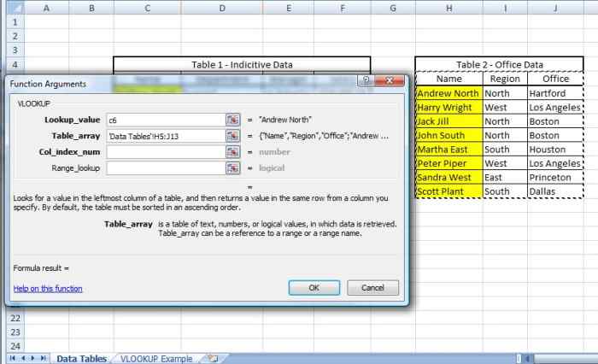Go to previous sheet navigation arrow
Image resolution: width=598 pixels, height=364 pixels.
click(23, 358)
